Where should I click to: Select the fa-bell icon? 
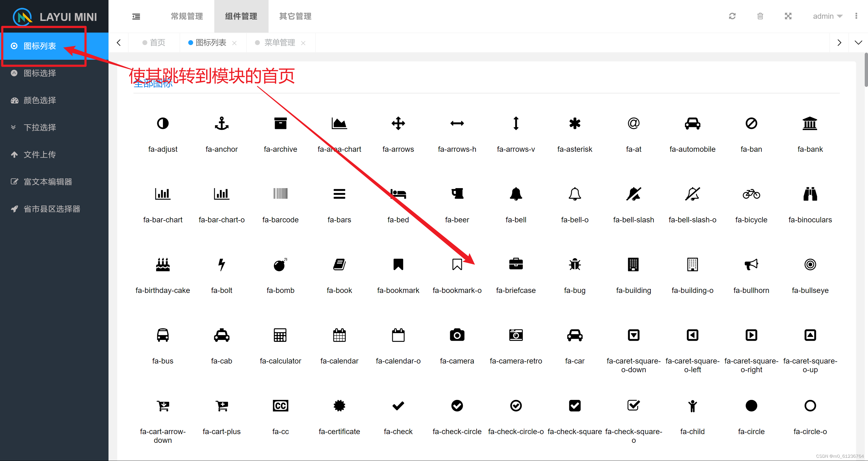[516, 194]
